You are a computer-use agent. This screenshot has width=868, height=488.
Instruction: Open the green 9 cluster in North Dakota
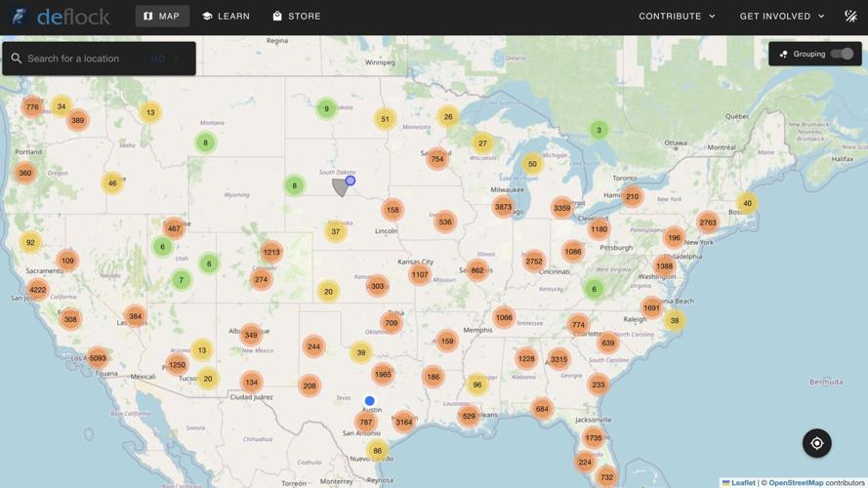coord(327,109)
